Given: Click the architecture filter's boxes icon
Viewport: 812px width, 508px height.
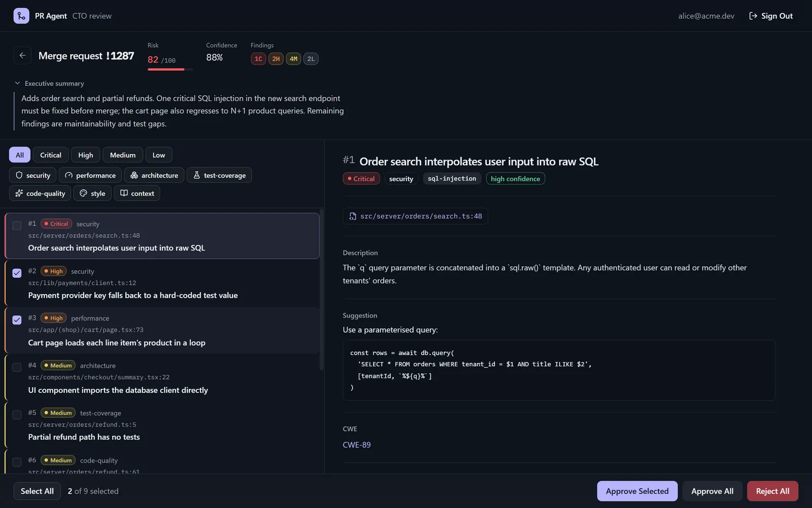Looking at the screenshot, I should point(134,175).
